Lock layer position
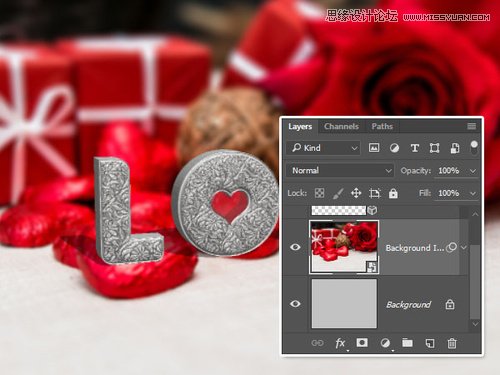This screenshot has height=375, width=500. [356, 193]
